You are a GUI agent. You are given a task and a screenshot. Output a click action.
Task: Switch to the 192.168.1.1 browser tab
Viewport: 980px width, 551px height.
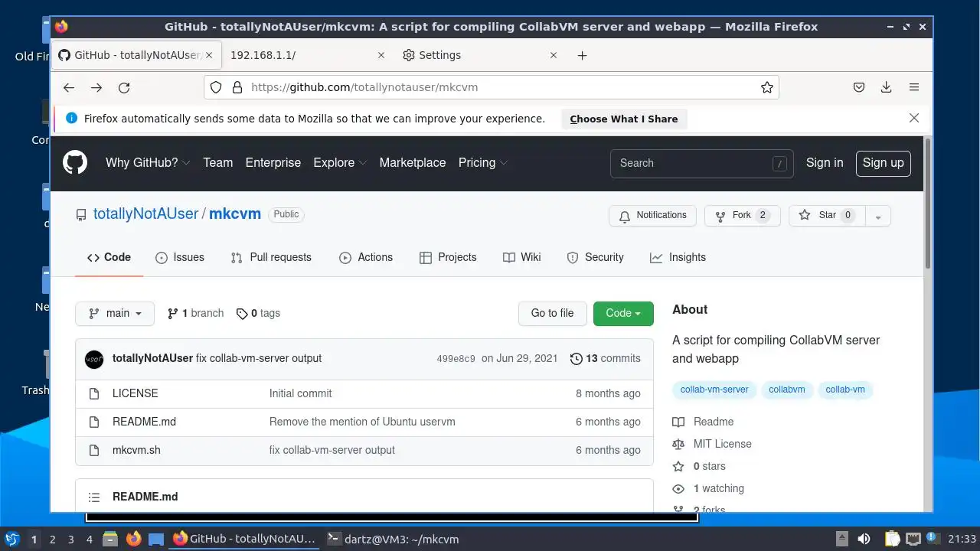[x=309, y=55]
